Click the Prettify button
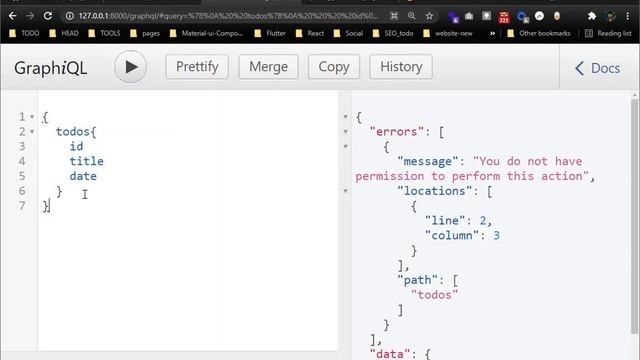 (x=197, y=67)
